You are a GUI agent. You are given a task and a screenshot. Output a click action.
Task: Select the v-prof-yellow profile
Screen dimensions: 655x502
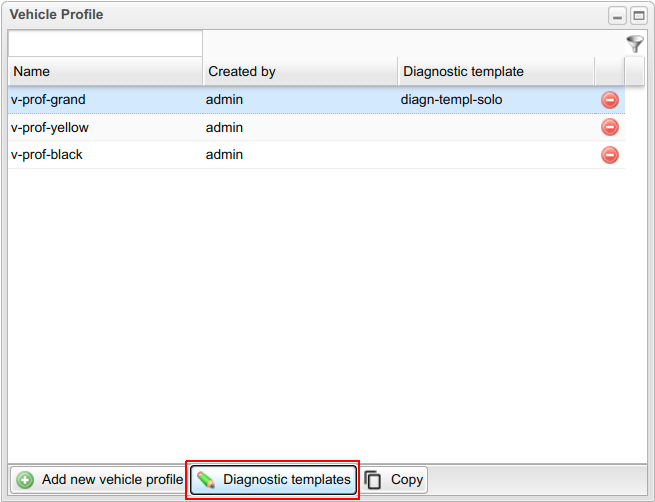point(50,128)
